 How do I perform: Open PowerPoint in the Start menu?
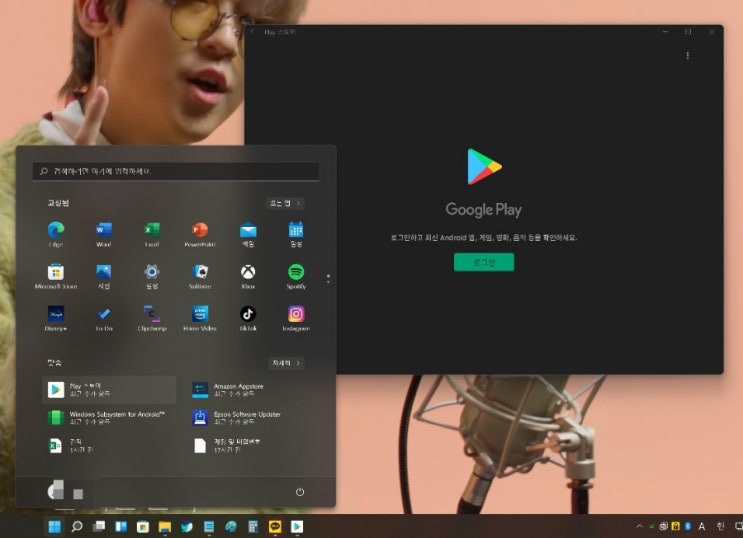(x=200, y=234)
